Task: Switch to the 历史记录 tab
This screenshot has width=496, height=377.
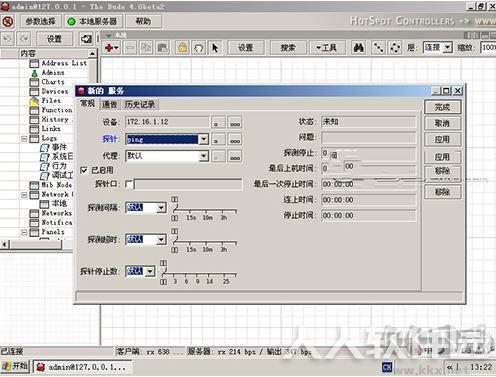Action: tap(140, 105)
